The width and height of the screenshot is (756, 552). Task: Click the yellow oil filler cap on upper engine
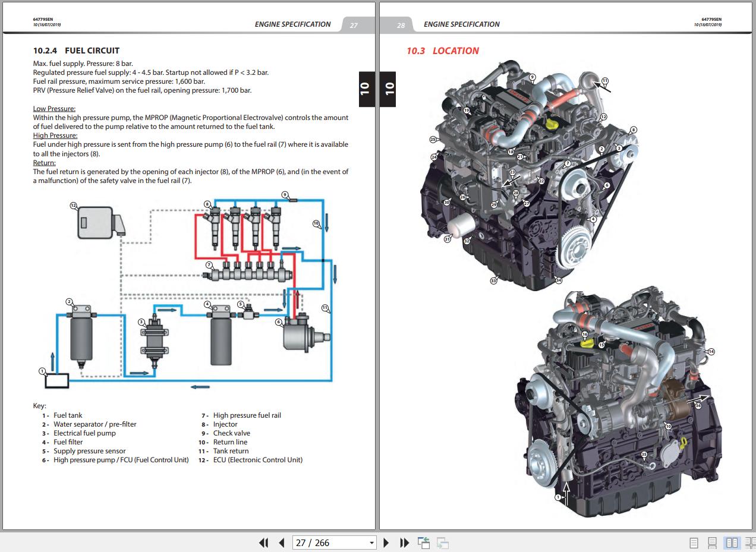pos(553,125)
